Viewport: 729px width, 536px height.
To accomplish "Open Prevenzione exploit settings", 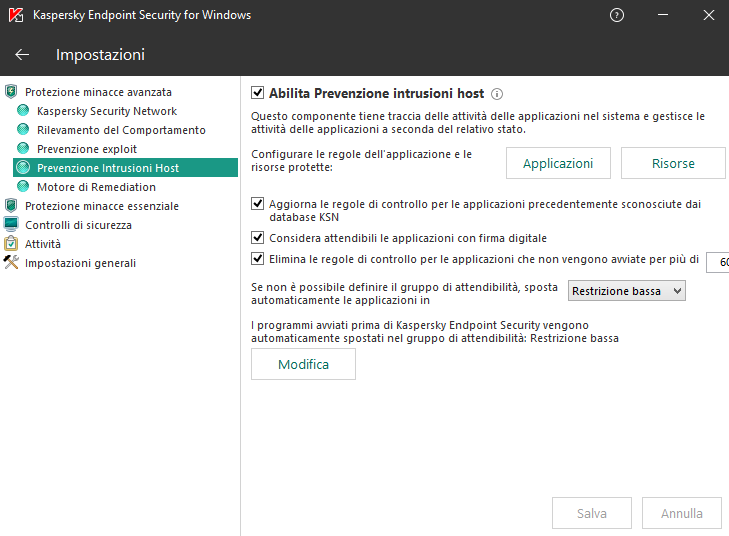I will [87, 149].
